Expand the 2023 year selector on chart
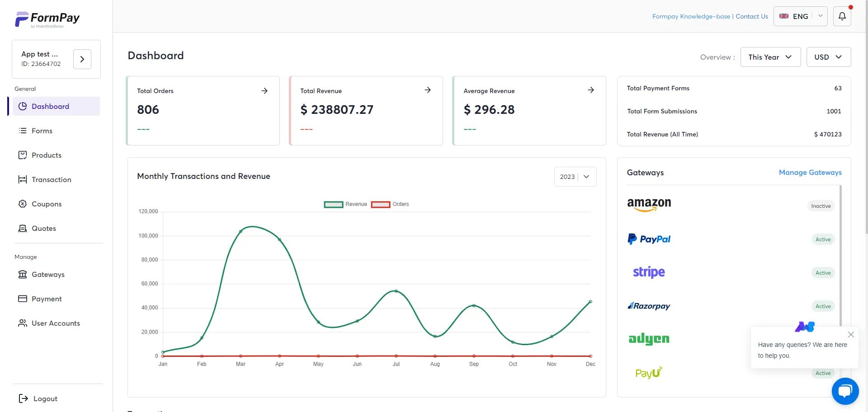This screenshot has width=868, height=412. [575, 176]
